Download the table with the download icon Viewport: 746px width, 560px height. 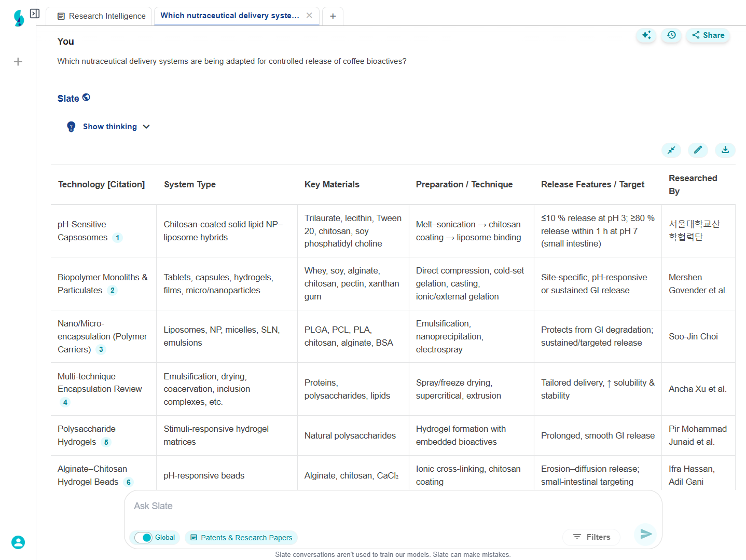pyautogui.click(x=725, y=150)
